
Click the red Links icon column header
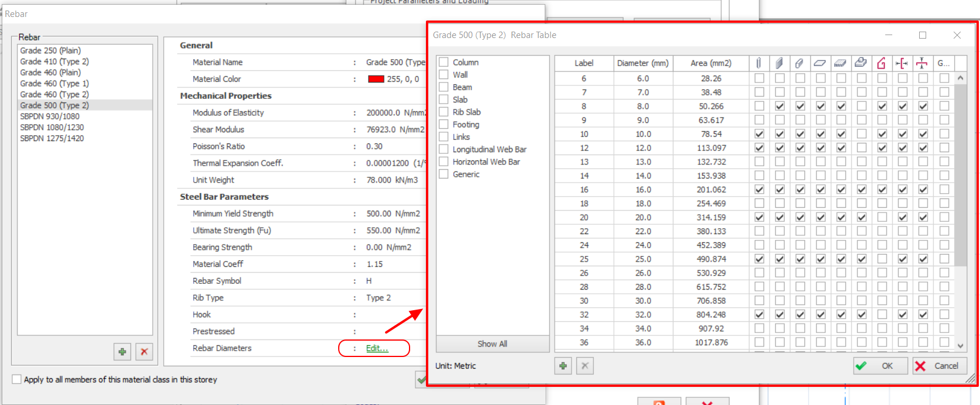tap(882, 63)
